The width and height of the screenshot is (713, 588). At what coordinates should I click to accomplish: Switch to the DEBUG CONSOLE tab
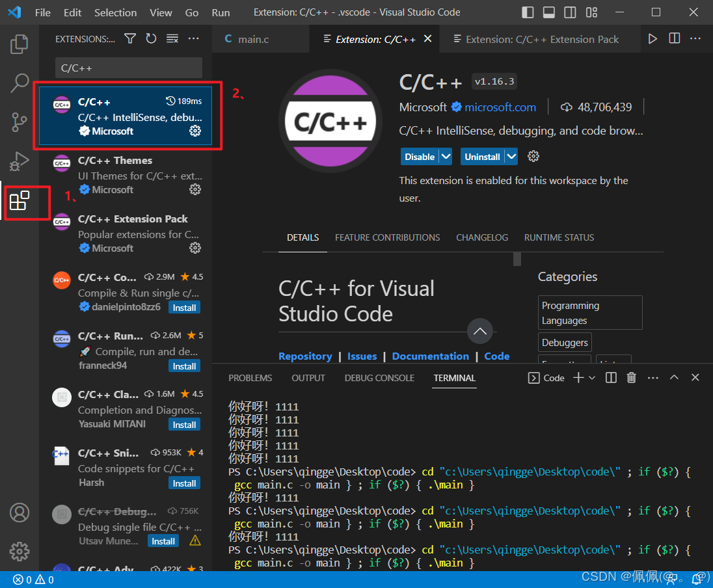pos(379,378)
